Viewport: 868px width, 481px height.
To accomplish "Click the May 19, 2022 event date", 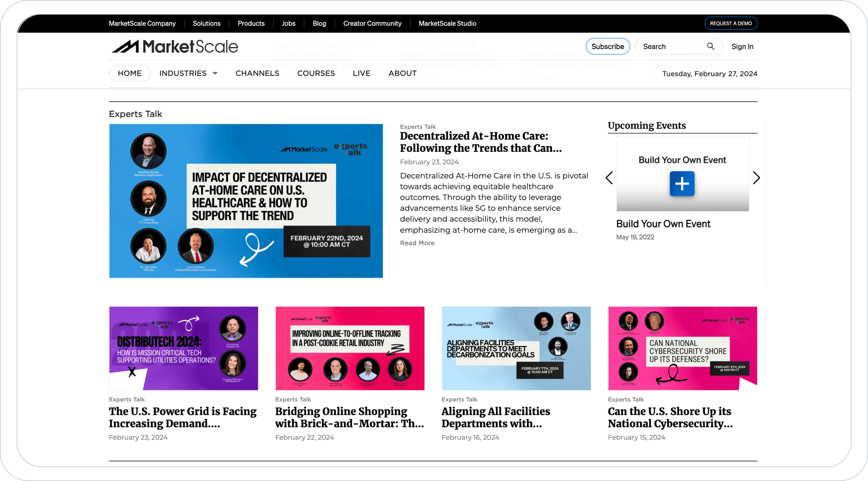I will click(x=635, y=237).
